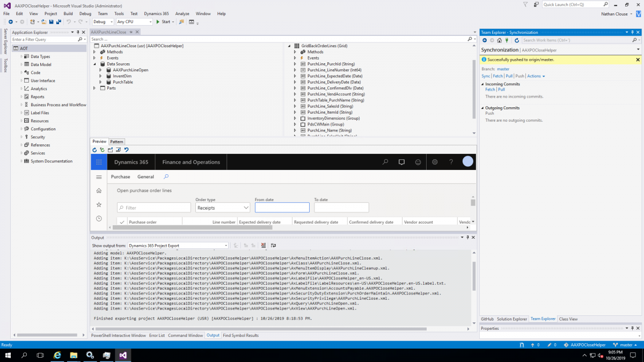644x362 pixels.
Task: Click Manage Connections plug icon in Team Explorer
Action: coord(507,40)
